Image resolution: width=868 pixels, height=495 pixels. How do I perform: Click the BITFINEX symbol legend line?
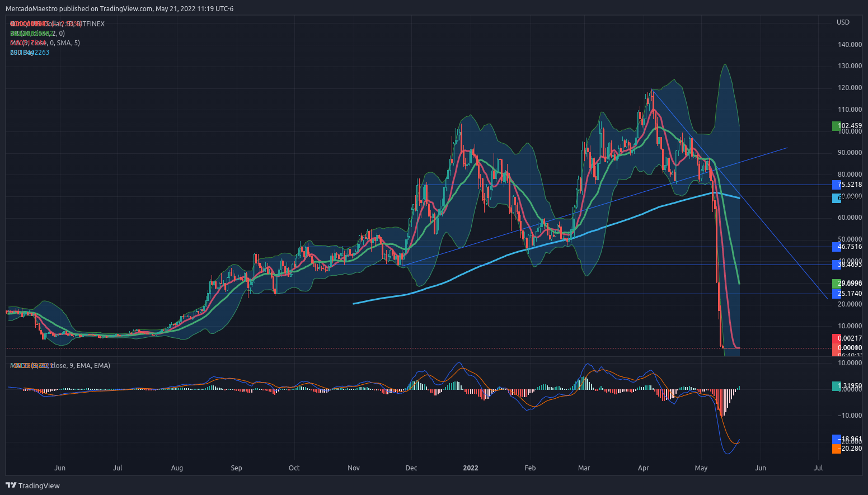coord(57,24)
